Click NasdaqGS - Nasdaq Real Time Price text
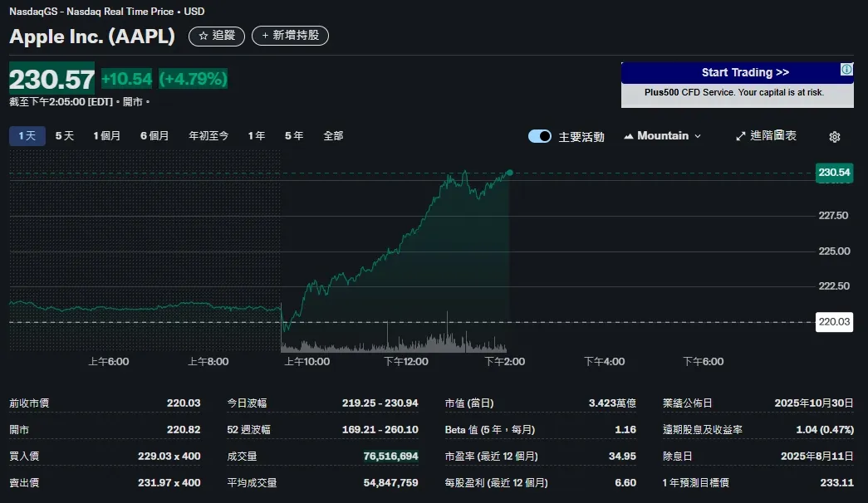 click(92, 12)
